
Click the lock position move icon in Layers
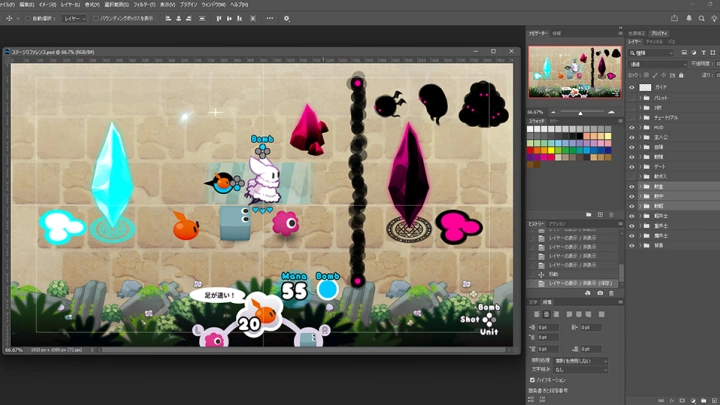tap(664, 75)
